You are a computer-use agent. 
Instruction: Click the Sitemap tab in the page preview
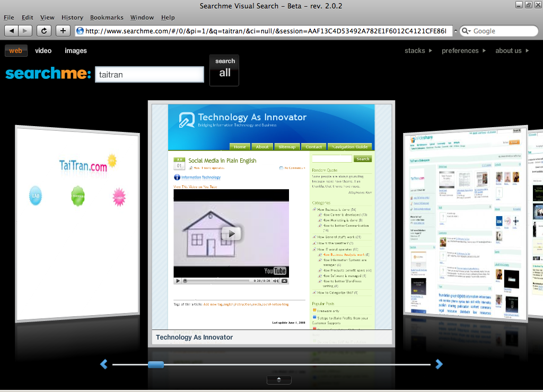[x=287, y=147]
